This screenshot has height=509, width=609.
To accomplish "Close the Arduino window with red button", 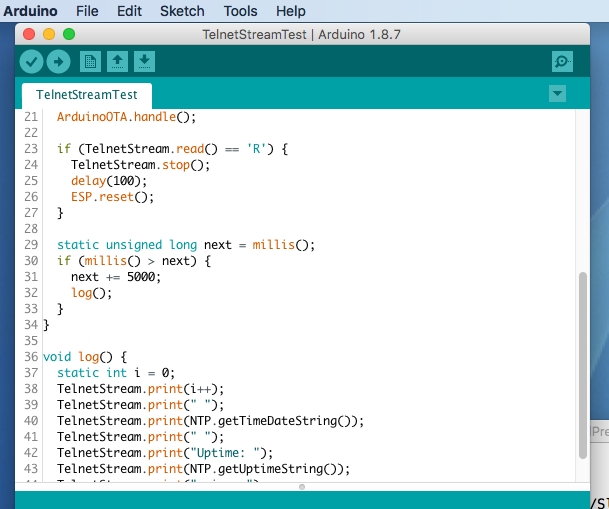I will 29,34.
